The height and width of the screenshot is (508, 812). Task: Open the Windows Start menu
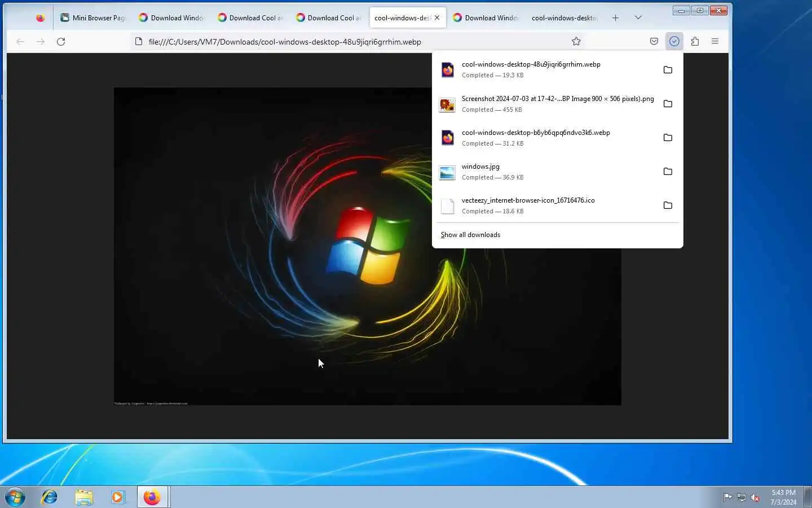point(15,497)
